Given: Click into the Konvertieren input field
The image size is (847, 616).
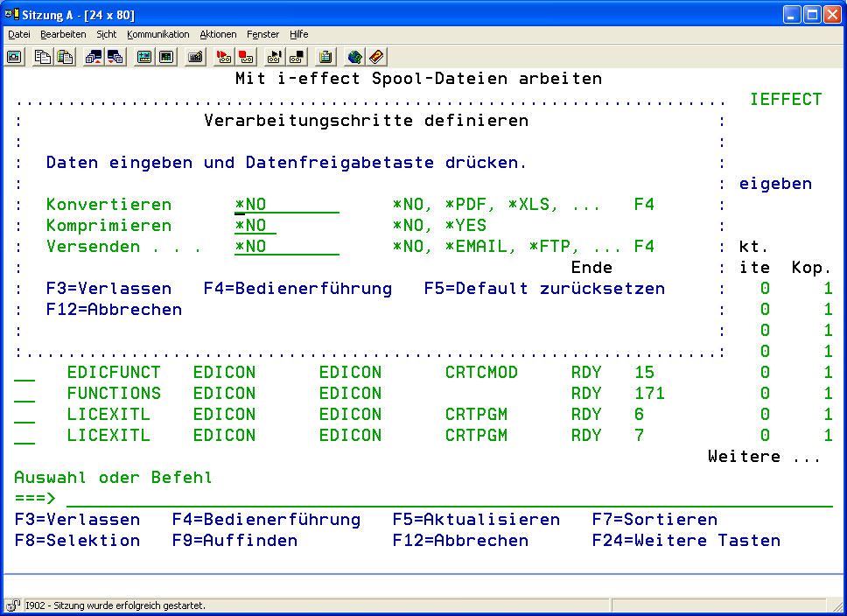Looking at the screenshot, I should (x=286, y=205).
